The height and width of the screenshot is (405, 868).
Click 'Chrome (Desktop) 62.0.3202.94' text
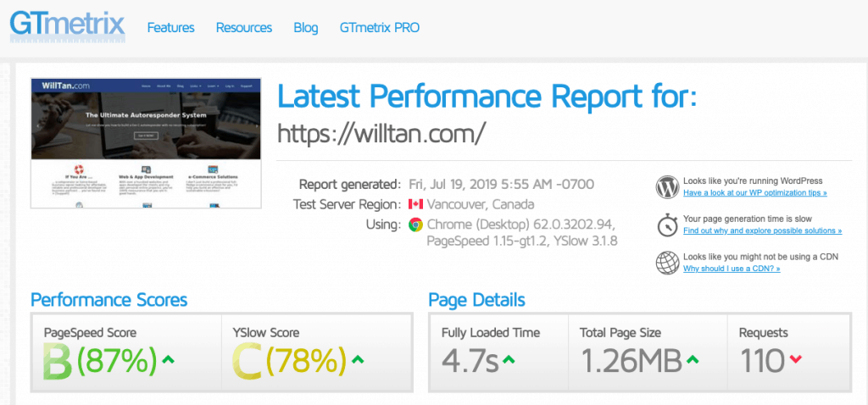tap(521, 225)
